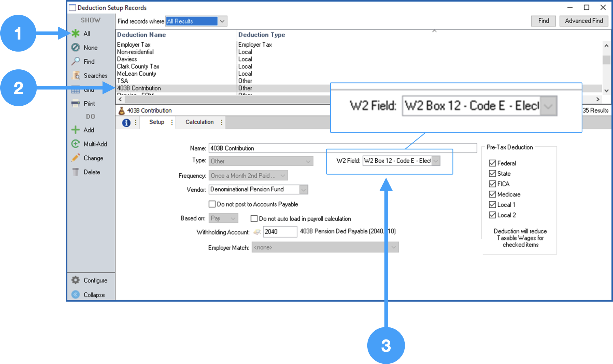
Task: Click the Delete trash icon
Action: [x=75, y=172]
